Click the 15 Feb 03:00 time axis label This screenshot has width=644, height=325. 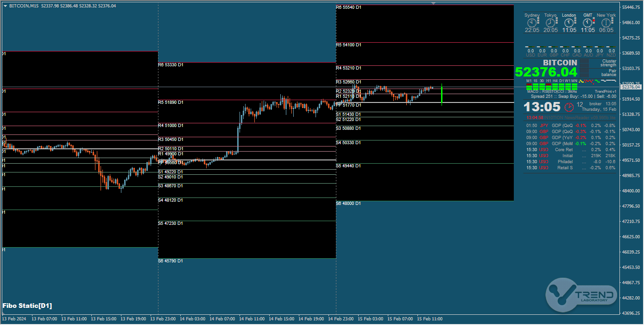coord(371,319)
